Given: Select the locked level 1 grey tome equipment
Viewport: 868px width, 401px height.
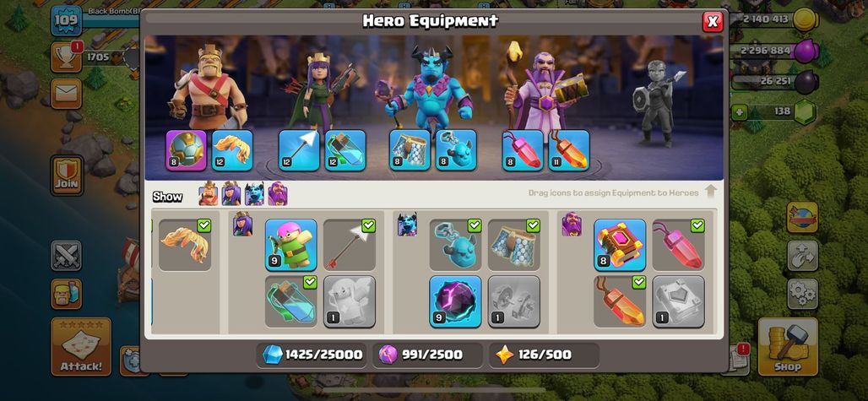Looking at the screenshot, I should [x=679, y=301].
